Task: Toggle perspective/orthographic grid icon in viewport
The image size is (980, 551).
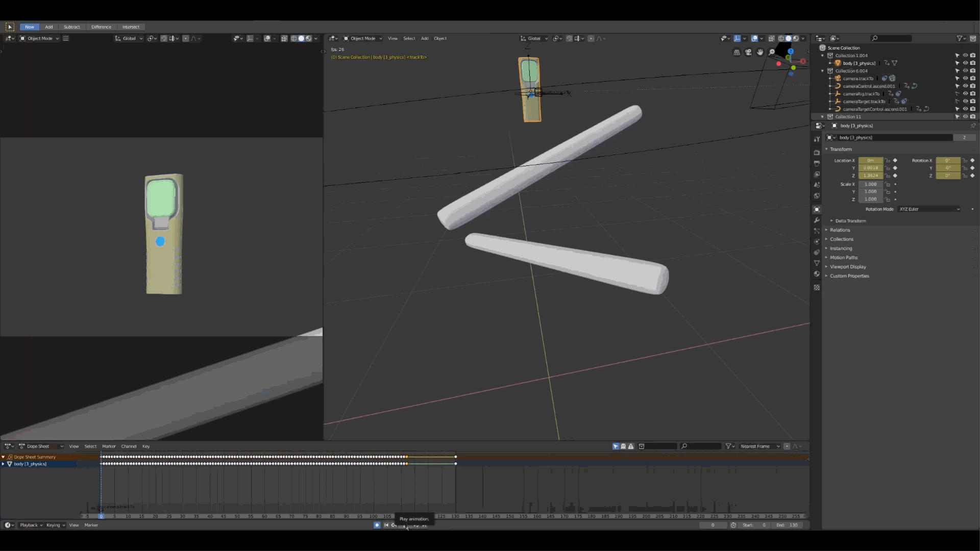Action: click(x=737, y=52)
